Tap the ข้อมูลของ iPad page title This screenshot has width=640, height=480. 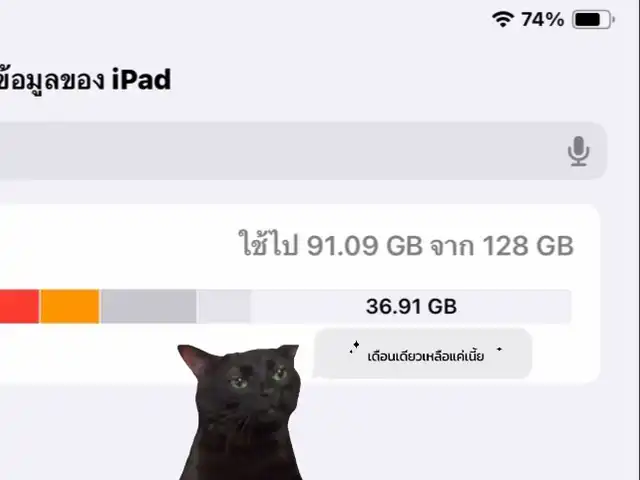[x=85, y=80]
